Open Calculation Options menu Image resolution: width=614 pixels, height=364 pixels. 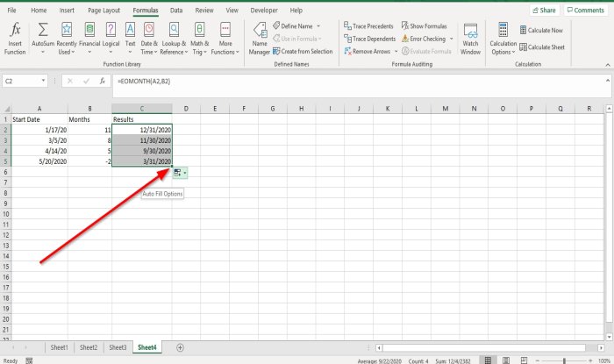(503, 39)
